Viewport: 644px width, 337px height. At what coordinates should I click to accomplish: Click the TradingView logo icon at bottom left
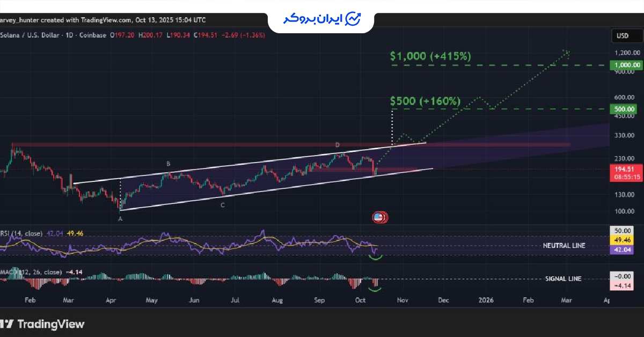pyautogui.click(x=6, y=324)
